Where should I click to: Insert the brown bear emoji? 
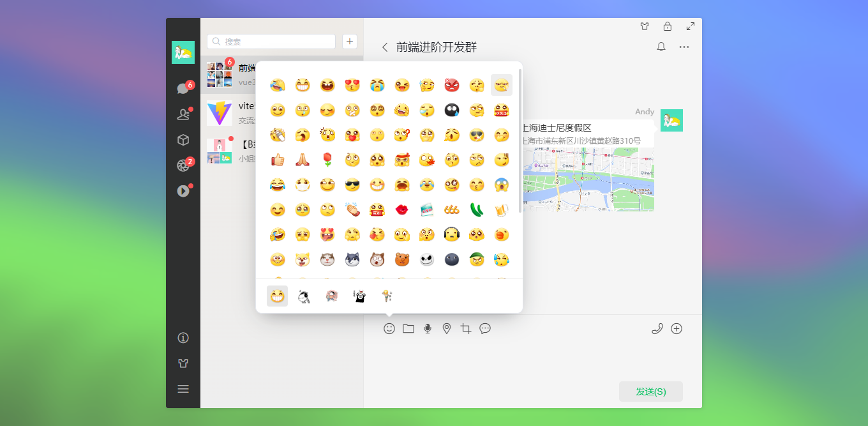pos(402,259)
